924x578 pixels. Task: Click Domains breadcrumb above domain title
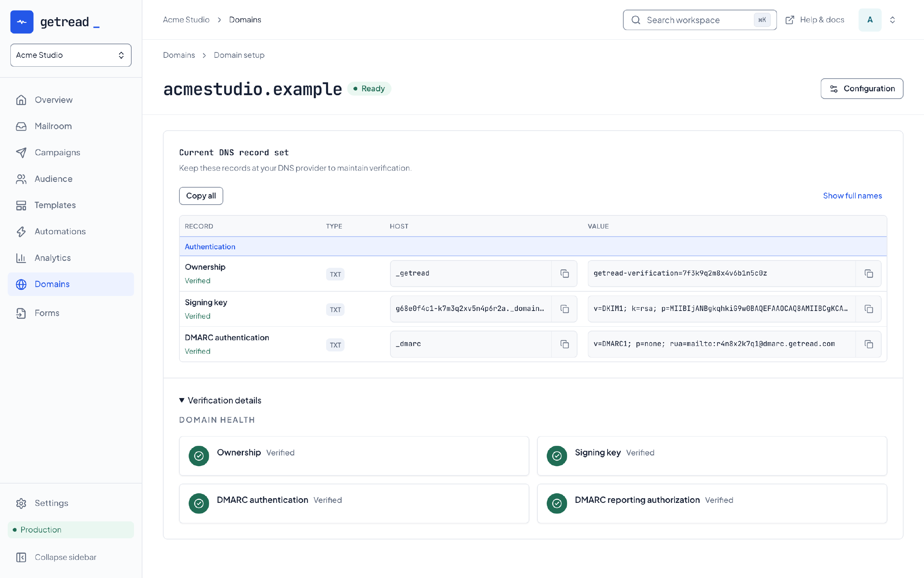tap(179, 55)
